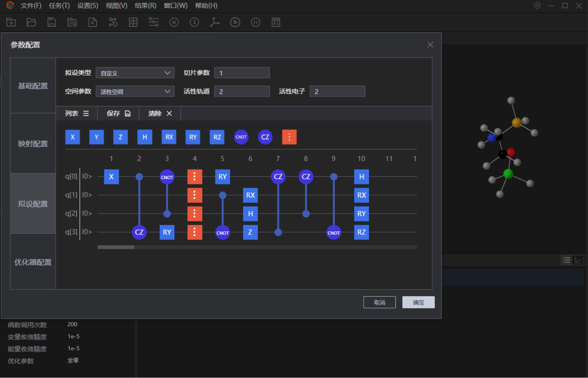Open the 结果(R) menu
This screenshot has height=378, width=588.
click(x=145, y=6)
